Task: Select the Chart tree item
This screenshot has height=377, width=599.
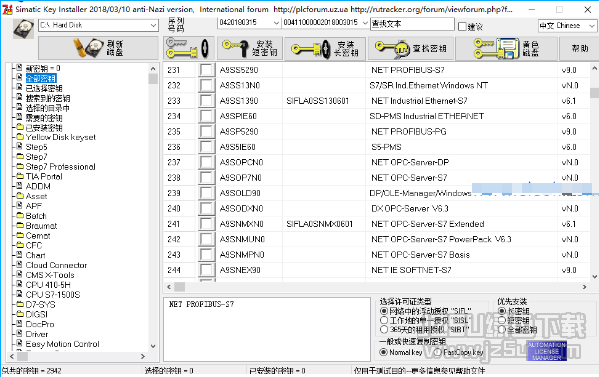Action: coord(35,255)
